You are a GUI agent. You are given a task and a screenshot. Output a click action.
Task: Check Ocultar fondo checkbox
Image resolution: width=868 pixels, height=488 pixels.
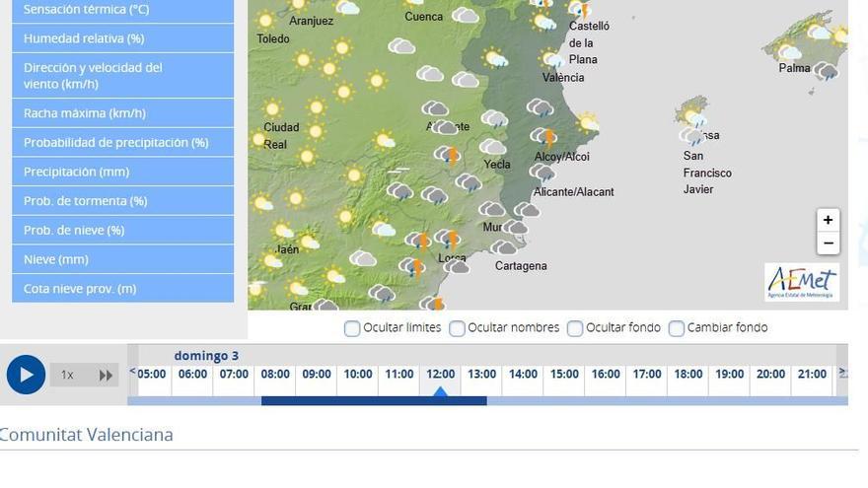pos(575,328)
